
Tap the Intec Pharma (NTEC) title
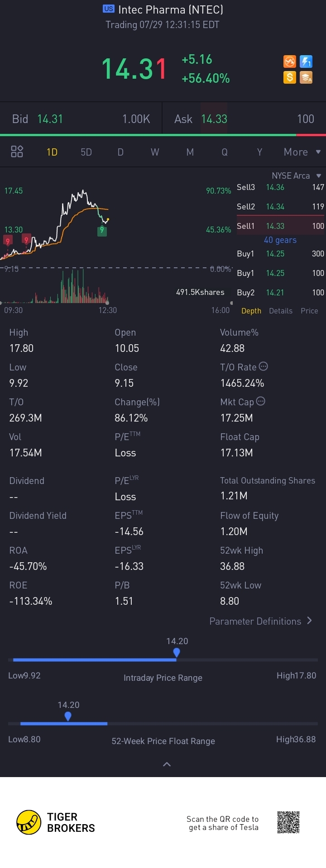pos(171,9)
